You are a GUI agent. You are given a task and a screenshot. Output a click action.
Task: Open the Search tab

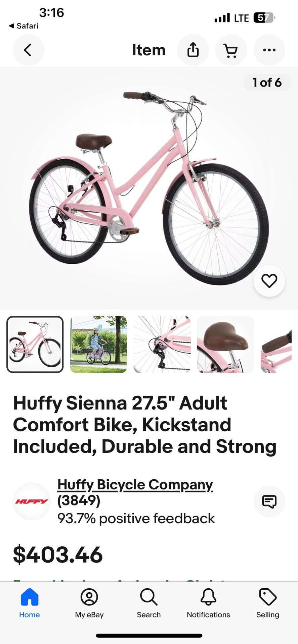pyautogui.click(x=149, y=603)
